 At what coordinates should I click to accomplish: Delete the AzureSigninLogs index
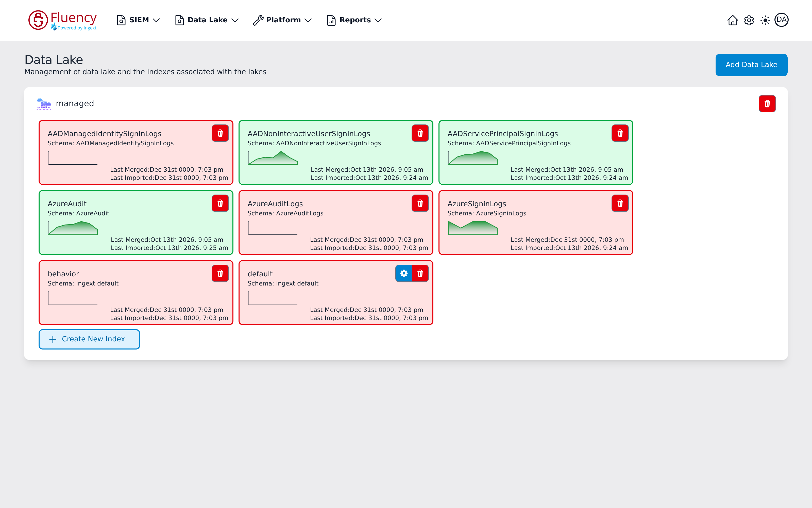coord(620,203)
